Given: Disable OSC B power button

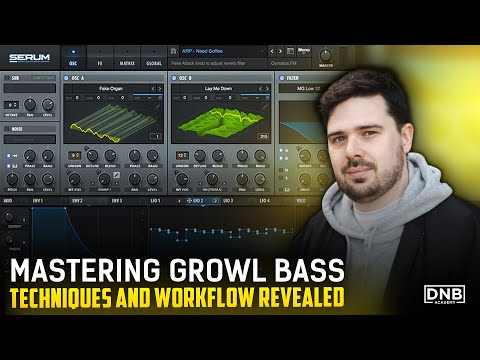Looking at the screenshot, I should (174, 78).
